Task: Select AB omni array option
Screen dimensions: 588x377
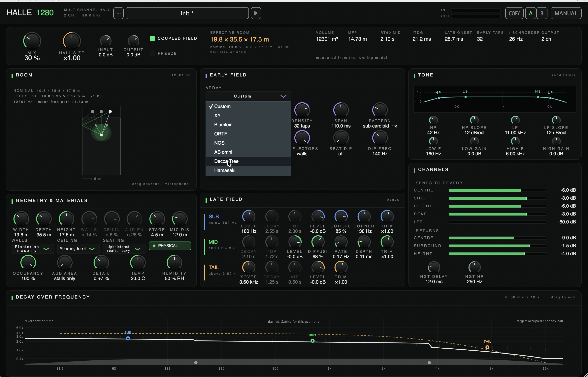Action: 248,152
